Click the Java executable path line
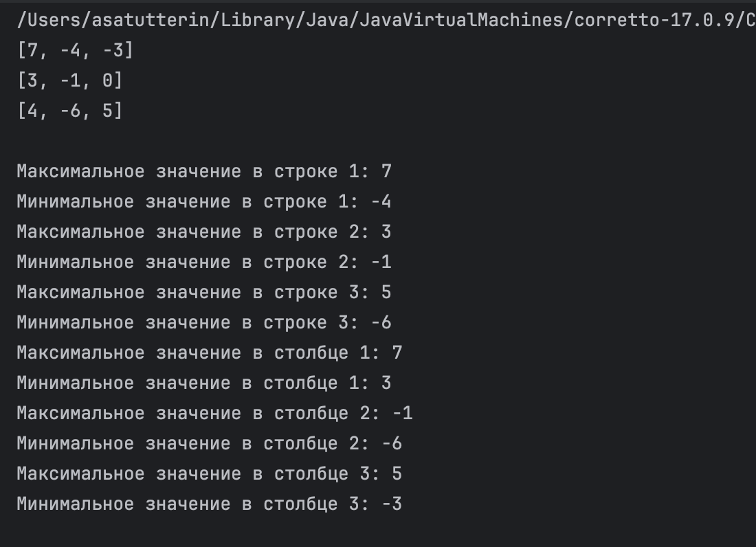Image resolution: width=756 pixels, height=547 pixels. [x=386, y=20]
